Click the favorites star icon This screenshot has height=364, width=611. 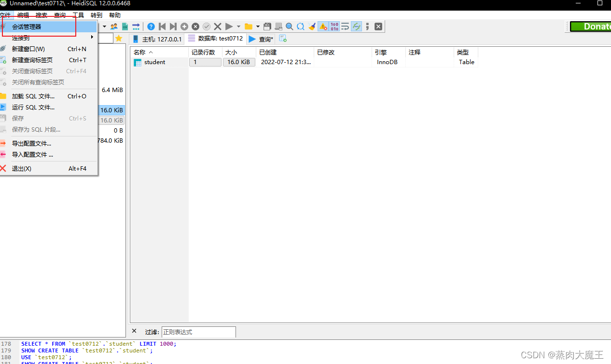coord(119,39)
